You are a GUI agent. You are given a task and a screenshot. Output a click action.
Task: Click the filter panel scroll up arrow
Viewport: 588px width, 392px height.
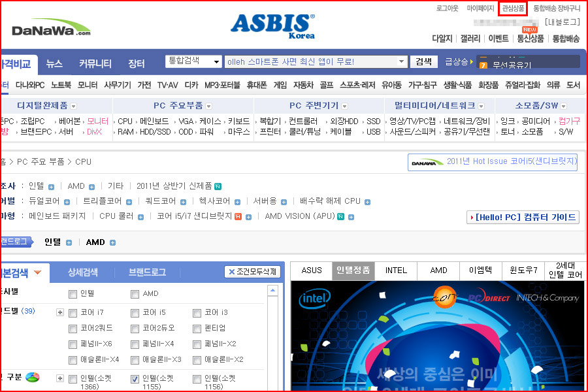(x=272, y=291)
